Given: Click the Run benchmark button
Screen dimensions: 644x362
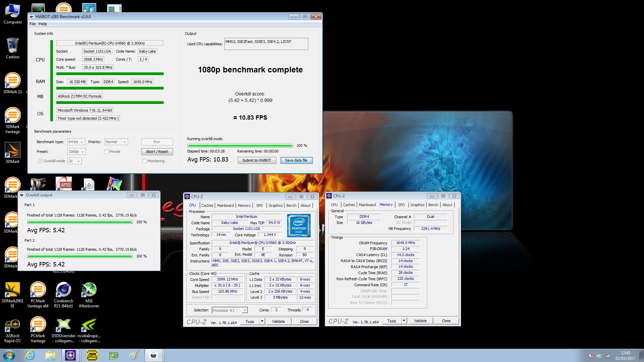Looking at the screenshot, I should 157,142.
